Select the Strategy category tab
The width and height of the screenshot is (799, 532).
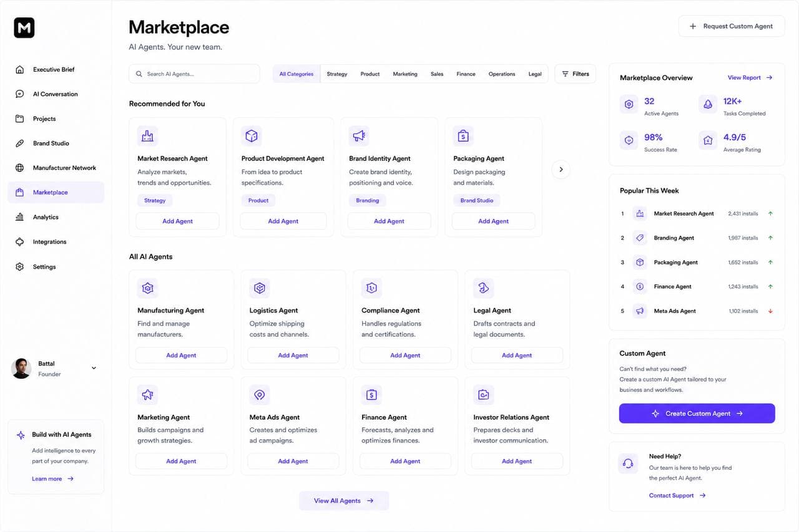click(336, 74)
